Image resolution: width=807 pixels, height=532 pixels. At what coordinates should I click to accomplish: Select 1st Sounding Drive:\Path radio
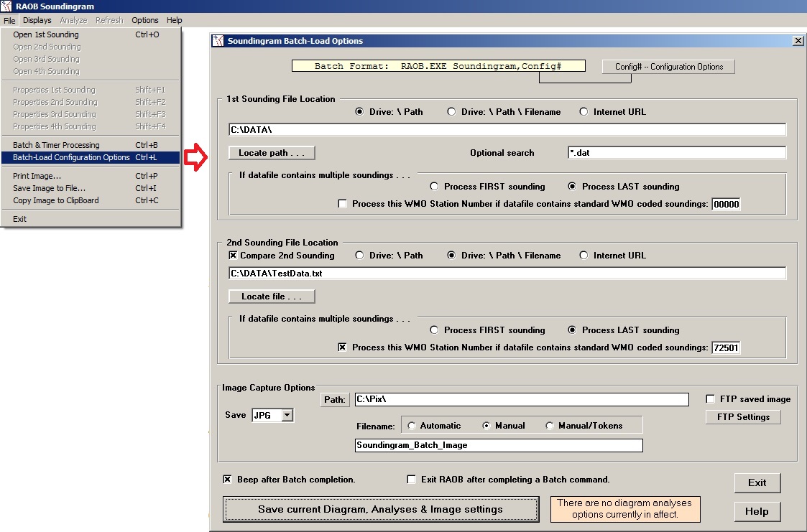(x=359, y=111)
